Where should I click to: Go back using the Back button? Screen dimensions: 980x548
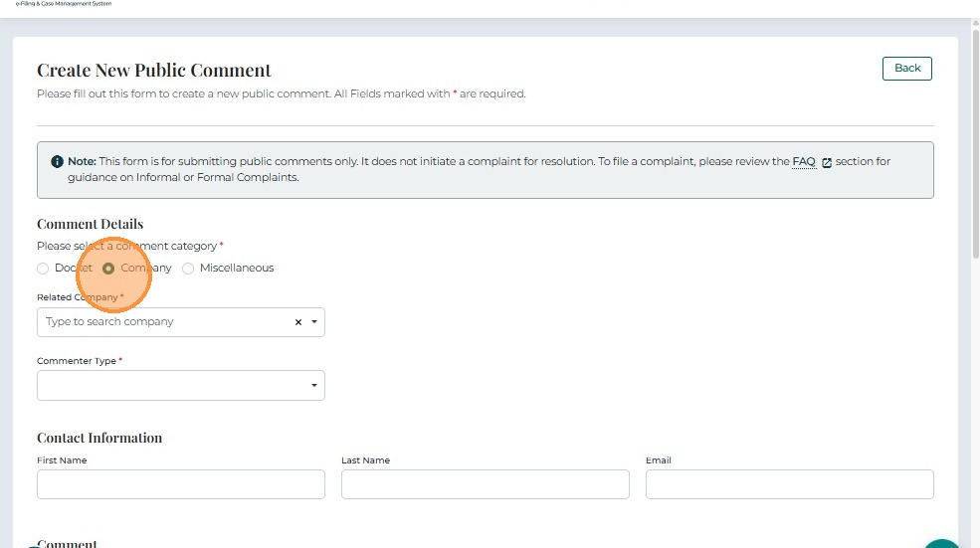(x=906, y=69)
